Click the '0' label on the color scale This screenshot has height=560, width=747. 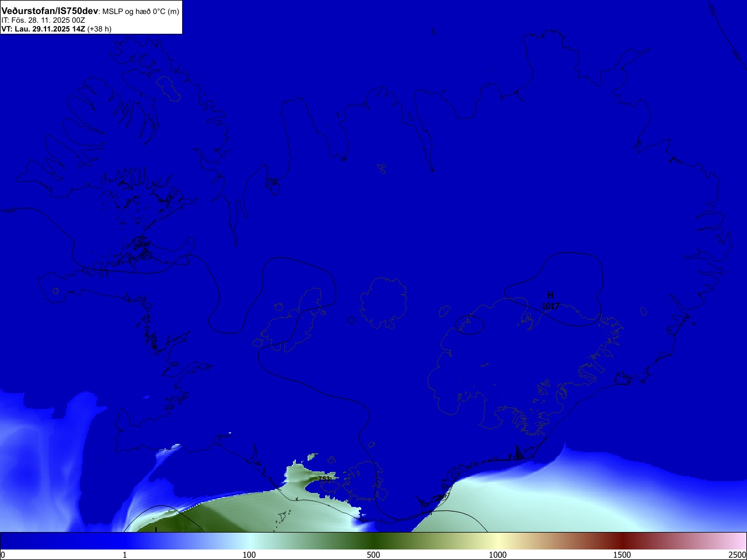(x=3, y=555)
